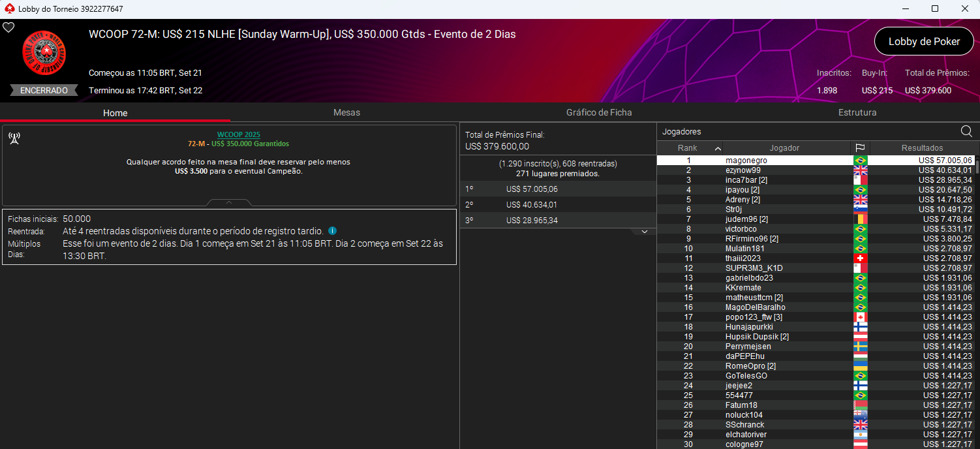The image size is (980, 449).
Task: Select player cologne97
Action: 816,444
